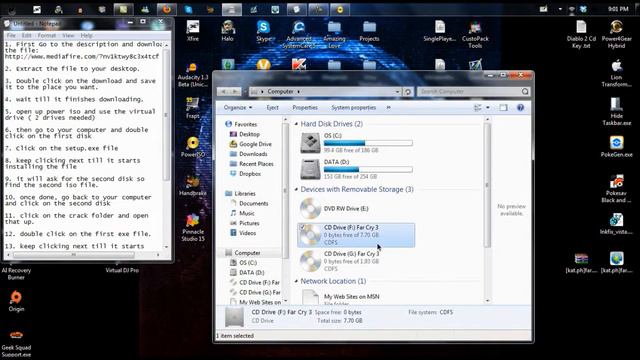This screenshot has height=360, width=640.
Task: Click the DATA (D:) disk usage bar
Action: [x=368, y=169]
